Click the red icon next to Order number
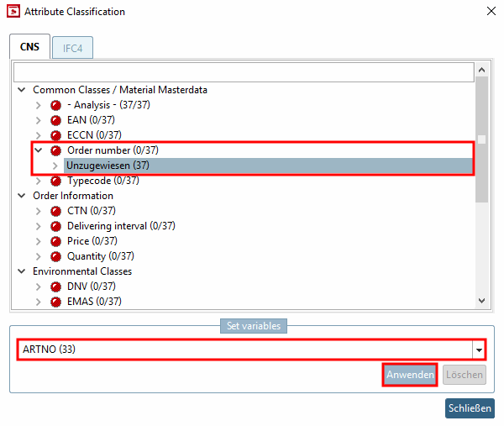The width and height of the screenshot is (504, 426). point(56,150)
